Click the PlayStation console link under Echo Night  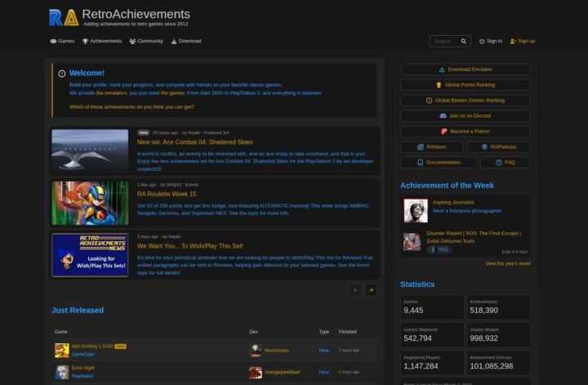pos(82,376)
